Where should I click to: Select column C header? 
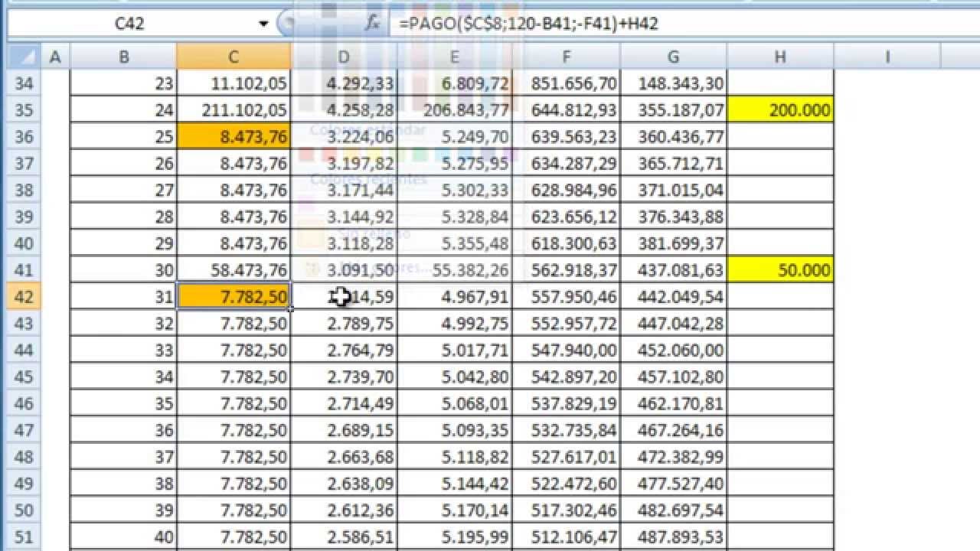coord(234,57)
